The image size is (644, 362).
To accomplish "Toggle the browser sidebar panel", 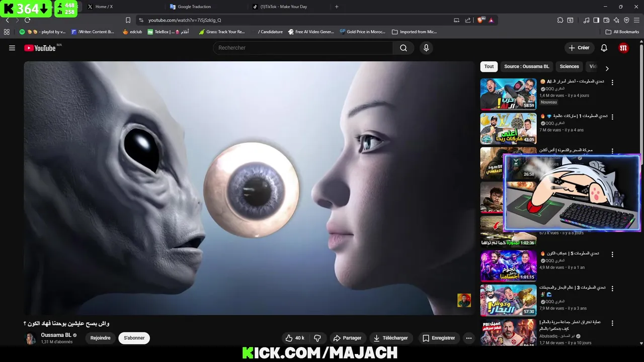I will pyautogui.click(x=596, y=20).
